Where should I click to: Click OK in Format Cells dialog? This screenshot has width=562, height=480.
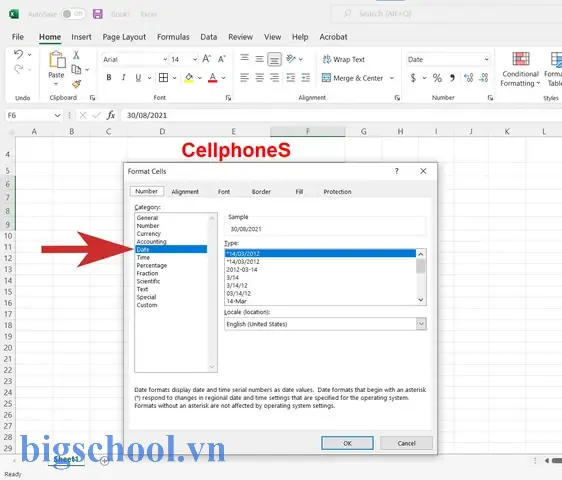pos(347,443)
